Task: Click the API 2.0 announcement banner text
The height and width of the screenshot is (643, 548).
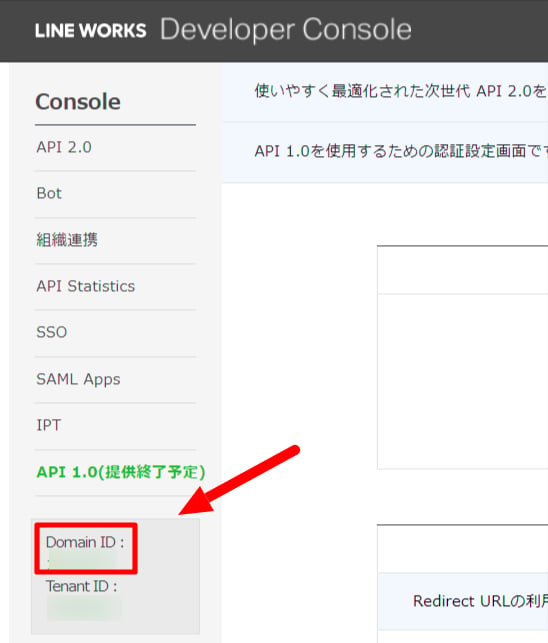Action: tap(401, 91)
